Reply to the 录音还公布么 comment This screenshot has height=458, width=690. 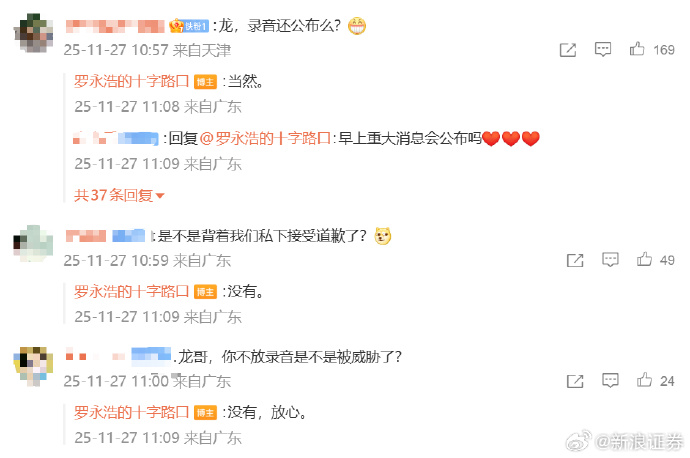point(602,49)
